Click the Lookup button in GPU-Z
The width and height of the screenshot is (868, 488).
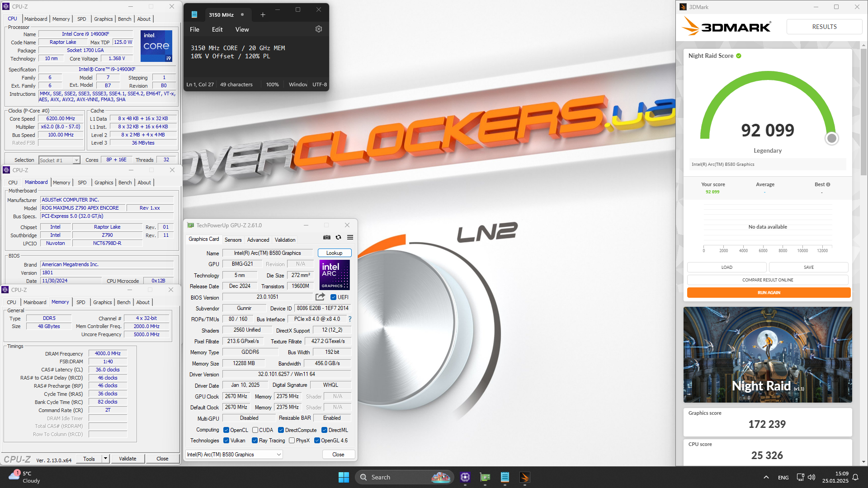335,253
